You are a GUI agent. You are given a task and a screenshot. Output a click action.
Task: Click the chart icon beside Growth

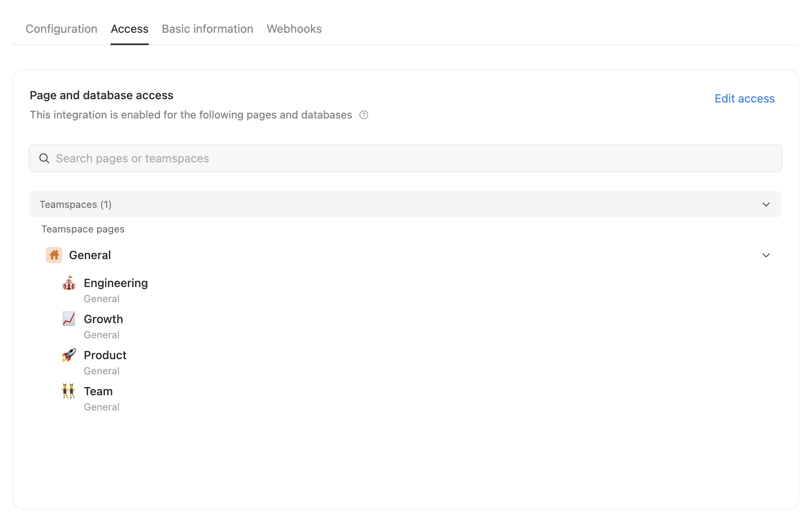[x=68, y=319]
